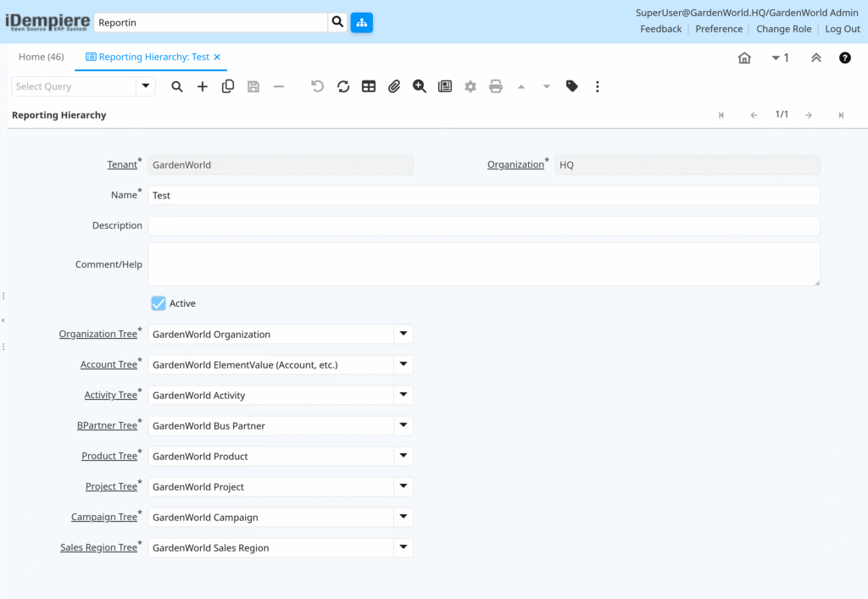The width and height of the screenshot is (868, 599).
Task: Open the Select Query dropdown arrow
Action: 146,86
